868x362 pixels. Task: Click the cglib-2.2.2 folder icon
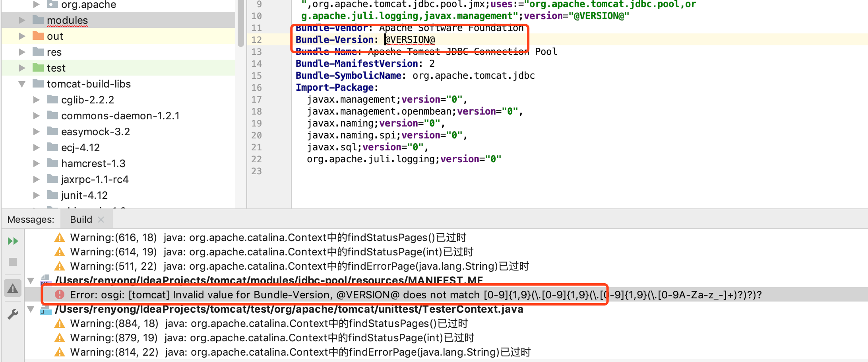pos(52,99)
